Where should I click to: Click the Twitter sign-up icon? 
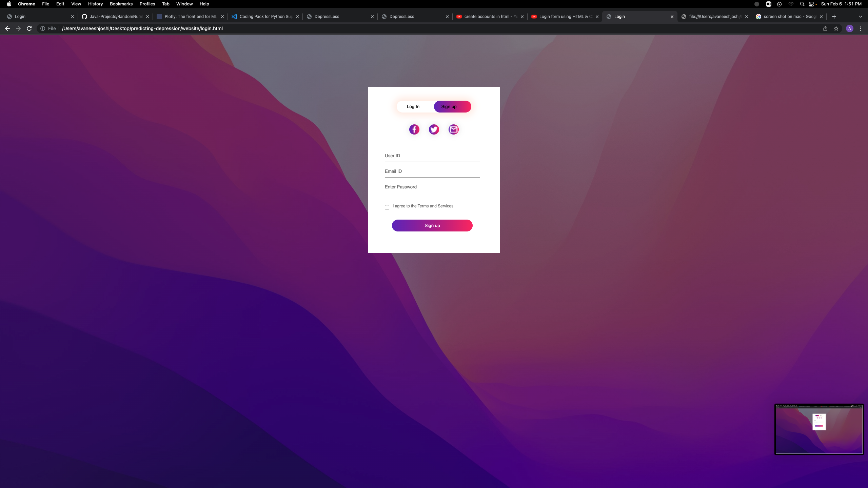[434, 129]
